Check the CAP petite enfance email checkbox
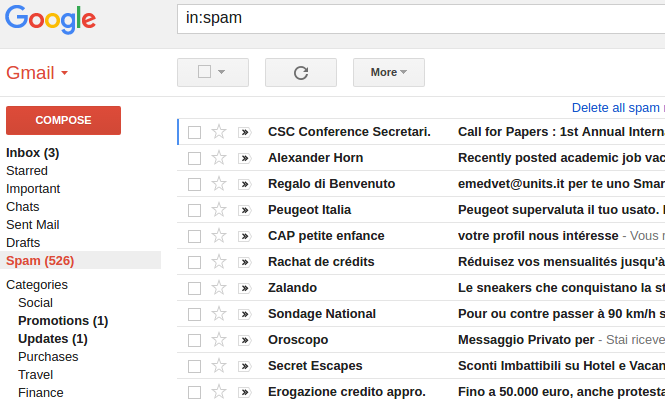This screenshot has height=403, width=665. (194, 236)
